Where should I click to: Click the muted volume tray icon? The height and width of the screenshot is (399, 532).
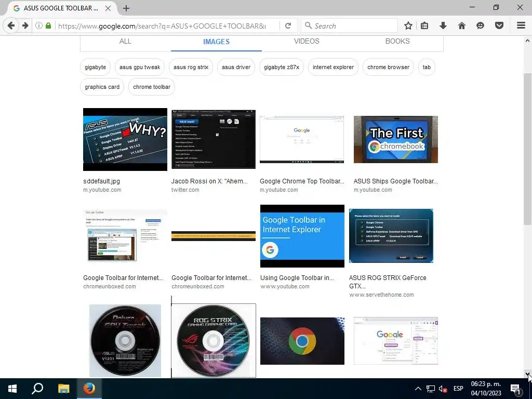click(443, 389)
